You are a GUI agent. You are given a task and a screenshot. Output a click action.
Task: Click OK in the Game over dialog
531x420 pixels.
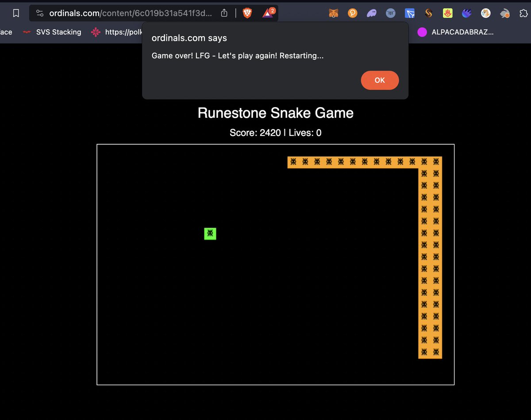click(x=380, y=80)
